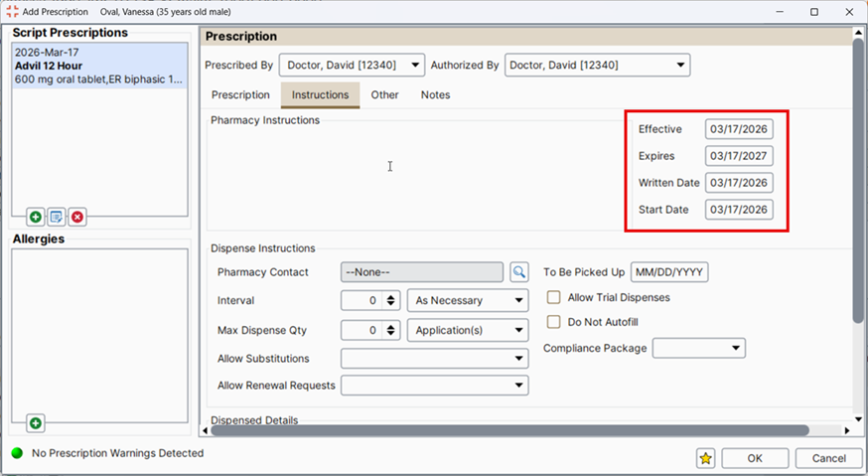This screenshot has width=868, height=476.
Task: Edit the selected script prescription
Action: (57, 217)
